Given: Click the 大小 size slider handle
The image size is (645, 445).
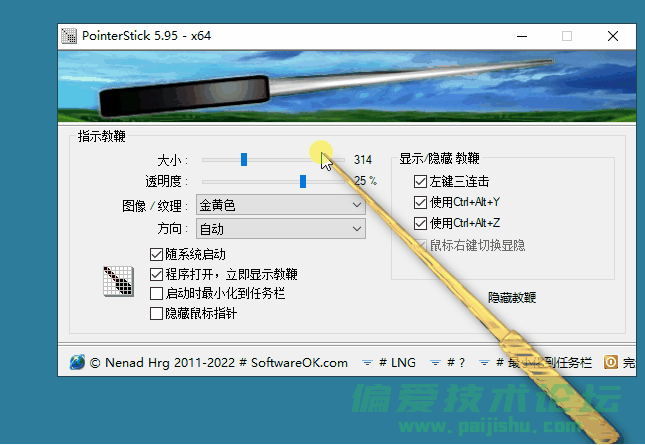Looking at the screenshot, I should tap(243, 159).
